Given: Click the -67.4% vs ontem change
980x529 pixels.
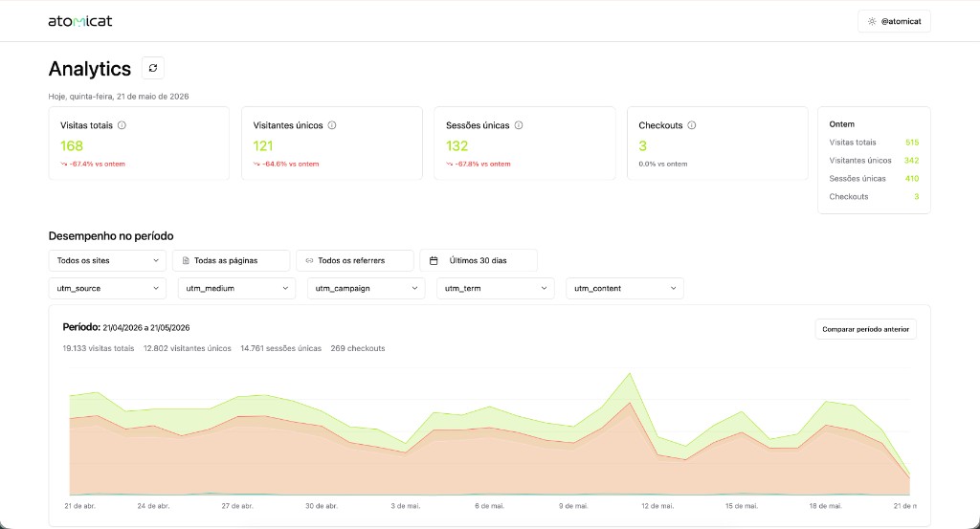Looking at the screenshot, I should (x=93, y=164).
